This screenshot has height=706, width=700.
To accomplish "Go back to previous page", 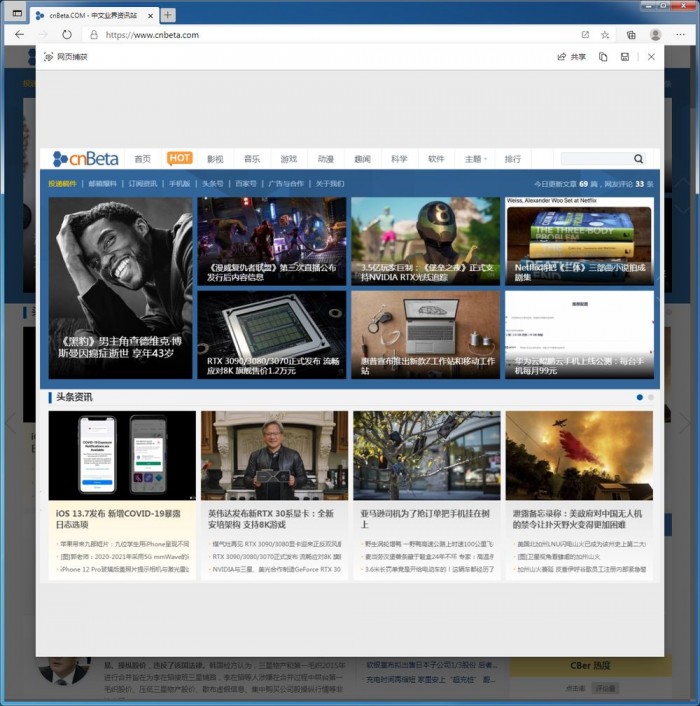I will point(19,35).
